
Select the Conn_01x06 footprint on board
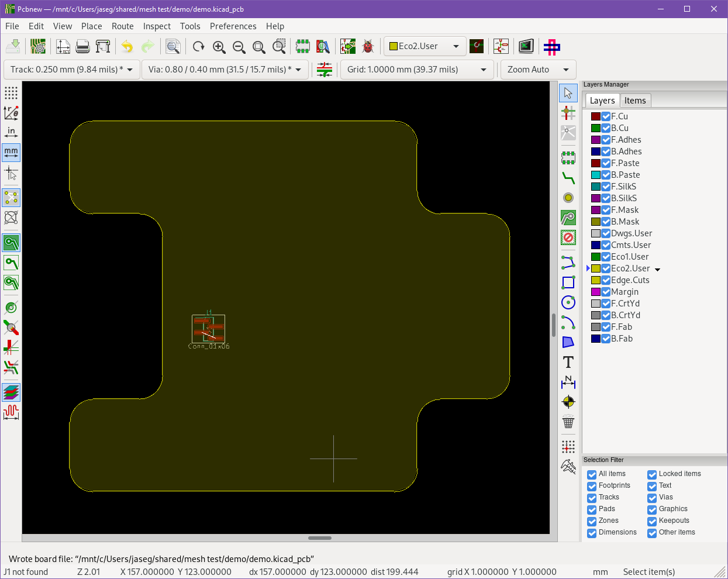209,329
